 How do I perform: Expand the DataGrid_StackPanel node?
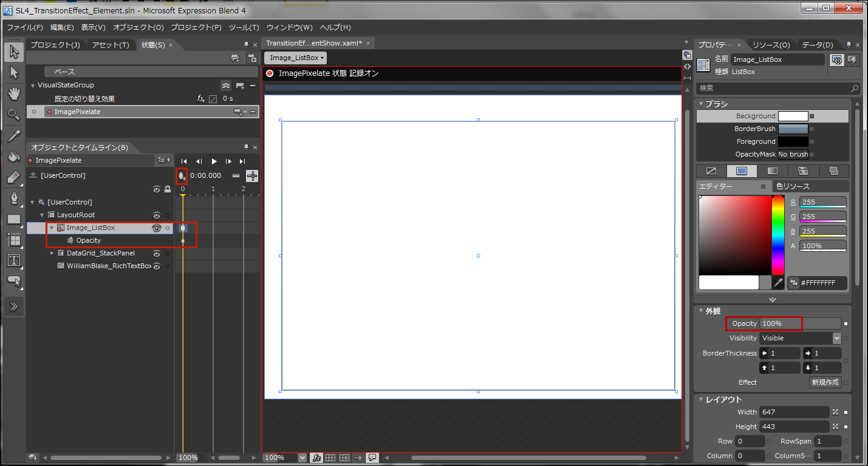point(52,254)
